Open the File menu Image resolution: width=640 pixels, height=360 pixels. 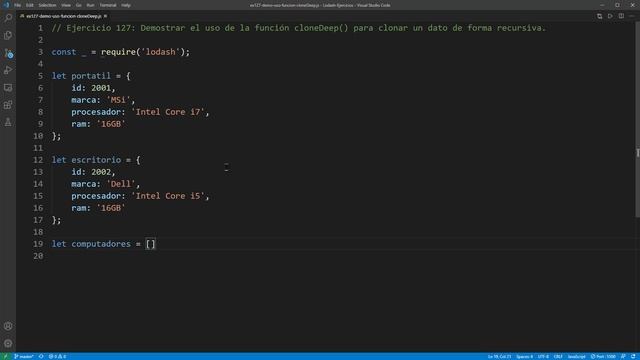tap(18, 5)
